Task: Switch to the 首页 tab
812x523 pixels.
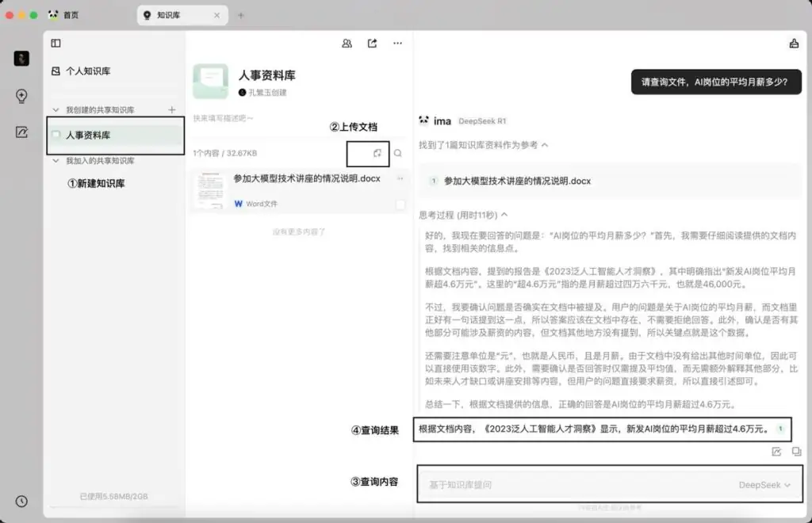Action: tap(71, 13)
